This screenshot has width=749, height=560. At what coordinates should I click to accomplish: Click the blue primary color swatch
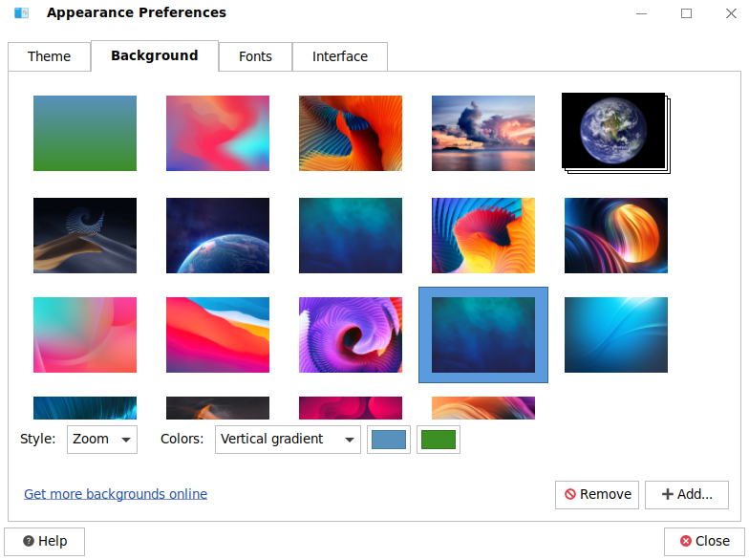click(x=389, y=440)
